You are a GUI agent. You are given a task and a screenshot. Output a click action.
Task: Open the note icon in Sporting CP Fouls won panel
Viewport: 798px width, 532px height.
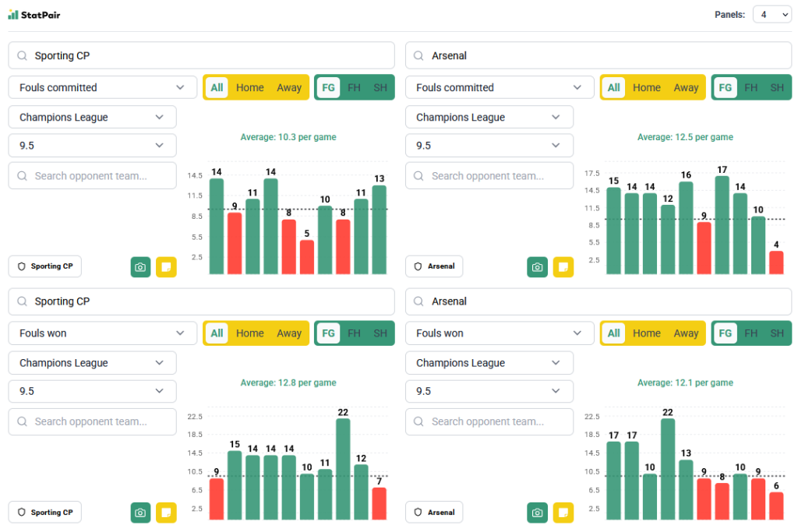click(x=166, y=513)
